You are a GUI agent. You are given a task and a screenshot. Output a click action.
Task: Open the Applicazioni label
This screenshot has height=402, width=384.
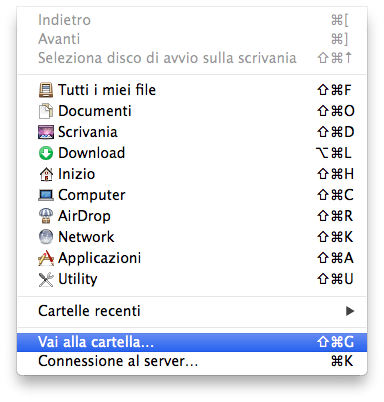tap(99, 258)
